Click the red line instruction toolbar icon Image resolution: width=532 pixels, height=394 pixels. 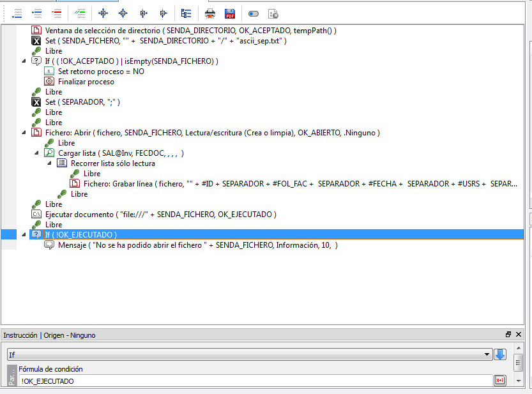[x=57, y=13]
